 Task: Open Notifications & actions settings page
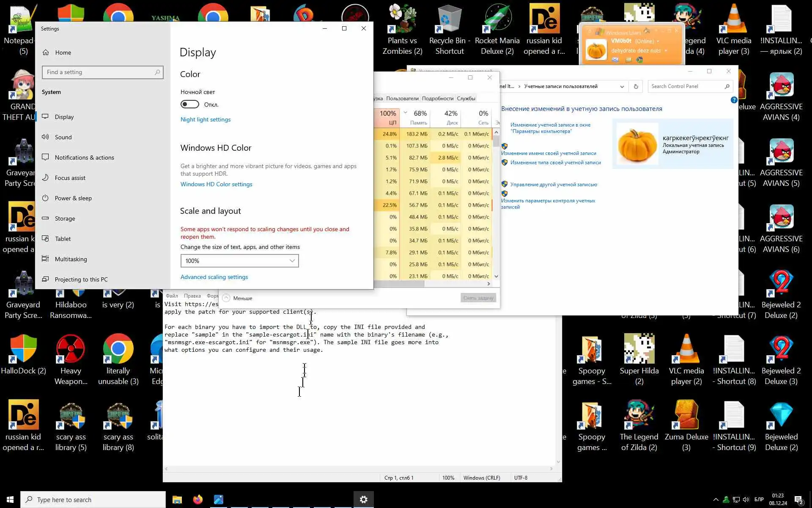(x=84, y=157)
